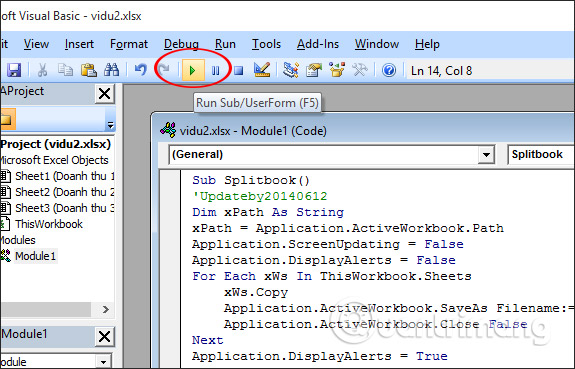Viewport: 575px width, 369px height.
Task: Click the Ln 14, Col 8 position indicator
Action: click(442, 70)
